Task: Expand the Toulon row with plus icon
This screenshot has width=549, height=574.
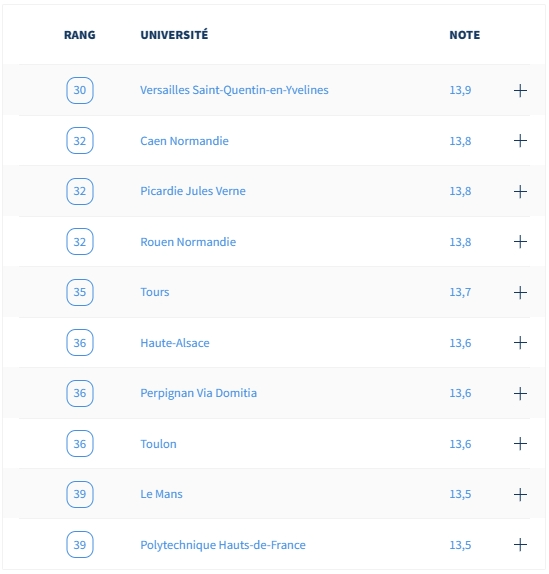Action: point(520,444)
